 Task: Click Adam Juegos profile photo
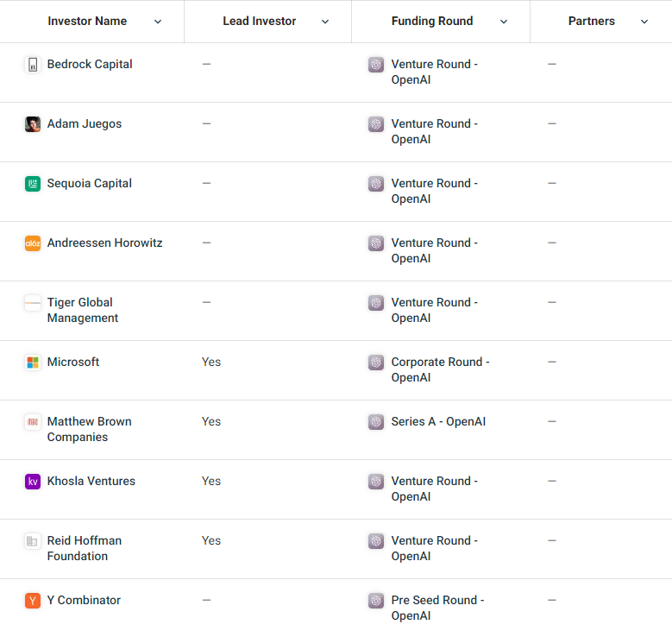(x=33, y=124)
